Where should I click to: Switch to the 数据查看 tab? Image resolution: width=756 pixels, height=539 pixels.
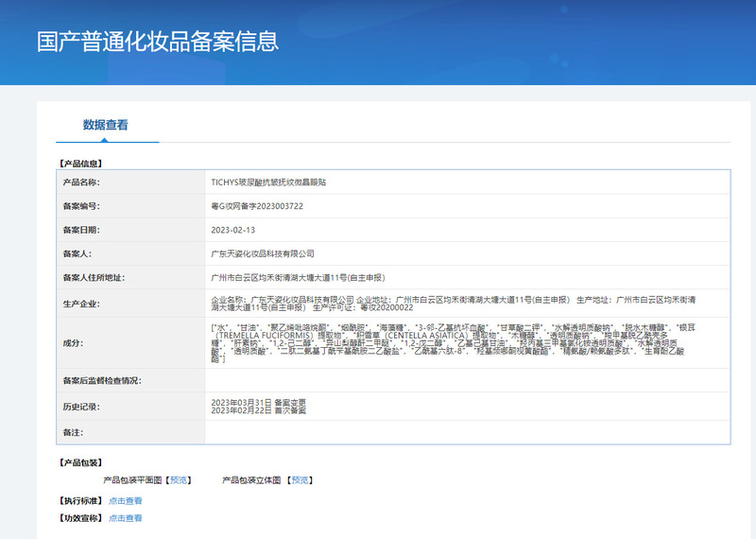[106, 125]
